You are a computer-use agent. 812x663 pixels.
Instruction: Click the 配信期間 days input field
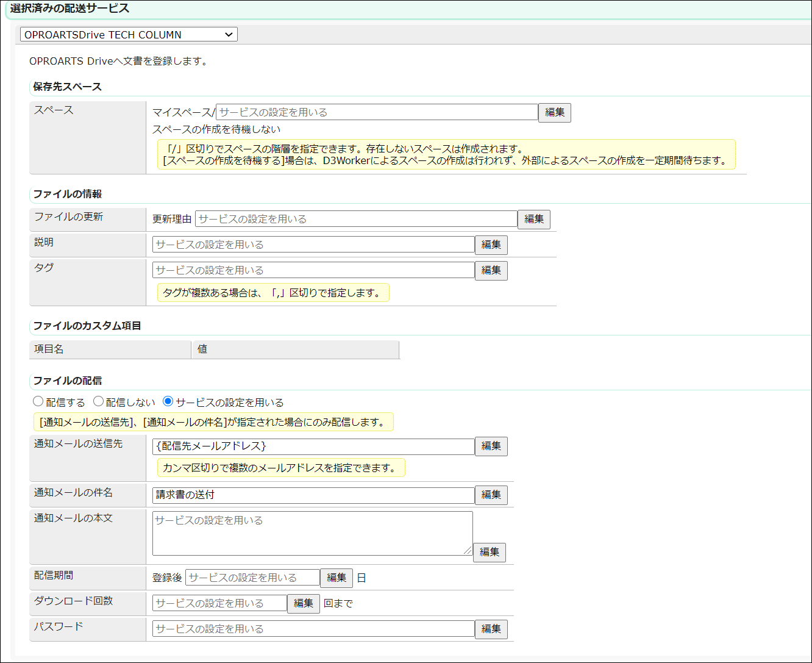click(x=252, y=578)
